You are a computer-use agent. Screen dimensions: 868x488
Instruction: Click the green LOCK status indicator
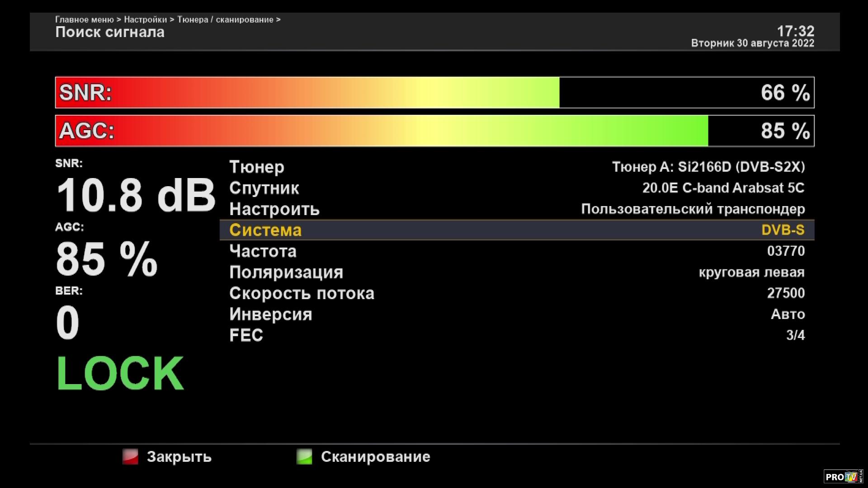click(120, 373)
